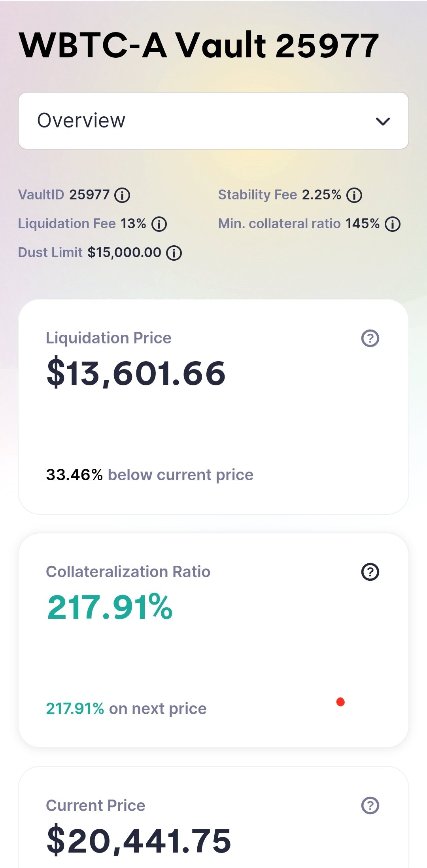This screenshot has width=427, height=868.
Task: Click the Min. collateral ratio info icon
Action: (x=393, y=224)
